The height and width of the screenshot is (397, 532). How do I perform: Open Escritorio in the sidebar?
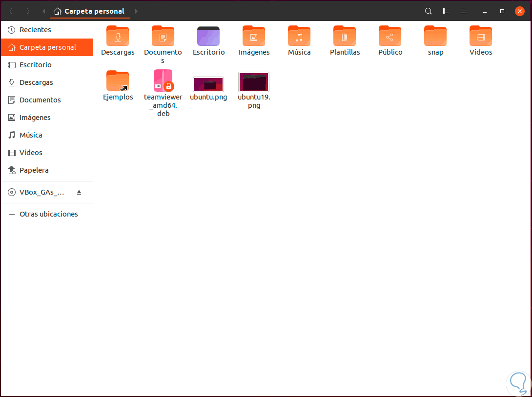(47, 65)
